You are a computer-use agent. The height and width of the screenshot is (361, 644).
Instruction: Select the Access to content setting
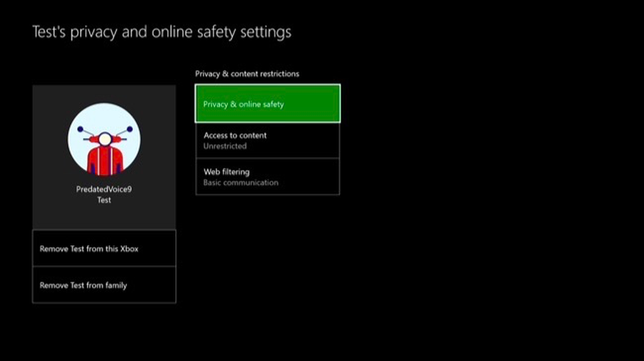tap(267, 141)
